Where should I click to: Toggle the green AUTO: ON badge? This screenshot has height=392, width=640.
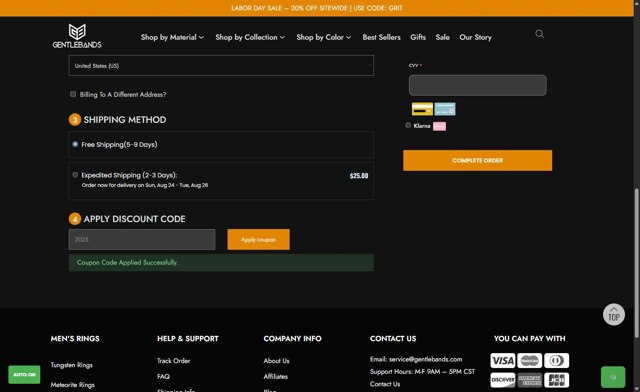coord(24,374)
